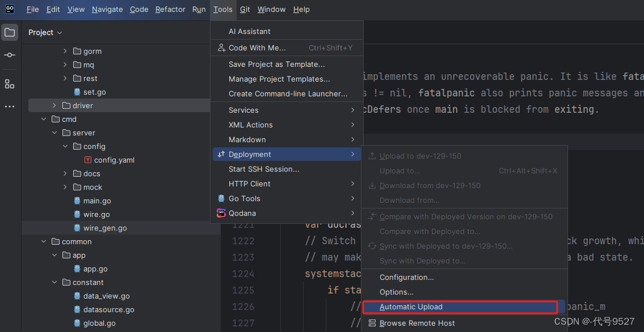The image size is (644, 332).
Task: Click the Go Tools gopher icon
Action: (221, 198)
